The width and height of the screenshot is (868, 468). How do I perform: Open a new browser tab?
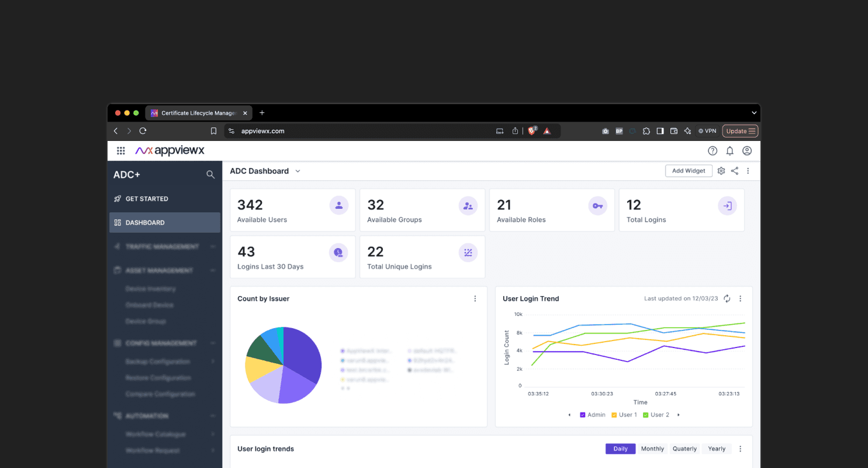[x=262, y=113]
